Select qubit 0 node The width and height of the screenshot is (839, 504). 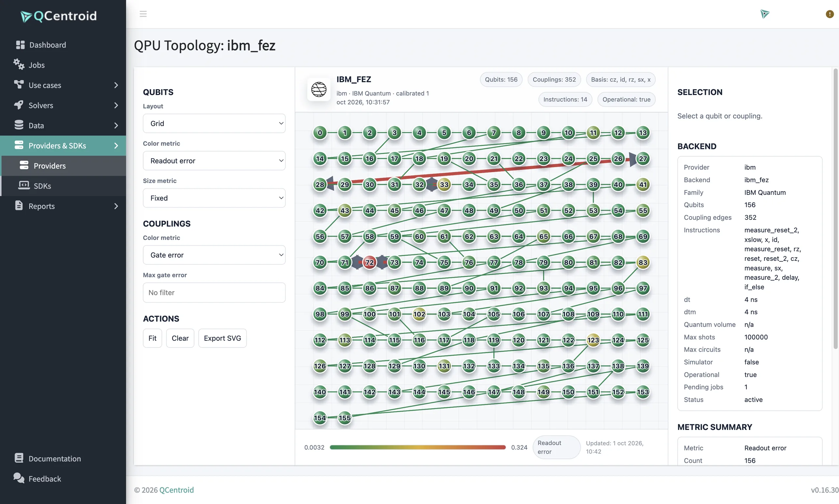320,132
